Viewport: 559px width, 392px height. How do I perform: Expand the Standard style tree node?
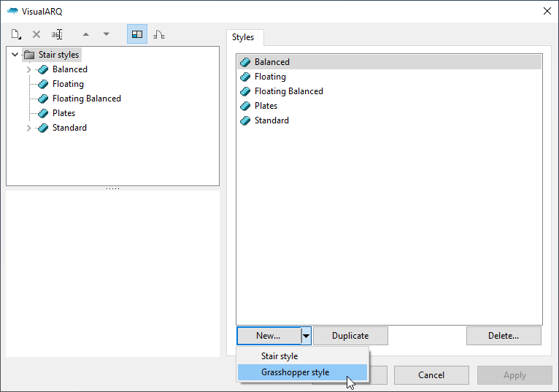tap(29, 128)
